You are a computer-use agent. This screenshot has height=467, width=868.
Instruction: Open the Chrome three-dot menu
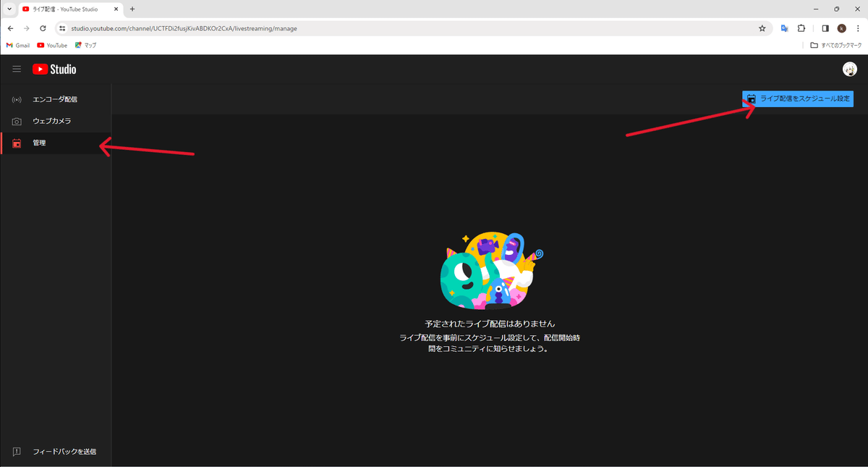click(x=858, y=28)
